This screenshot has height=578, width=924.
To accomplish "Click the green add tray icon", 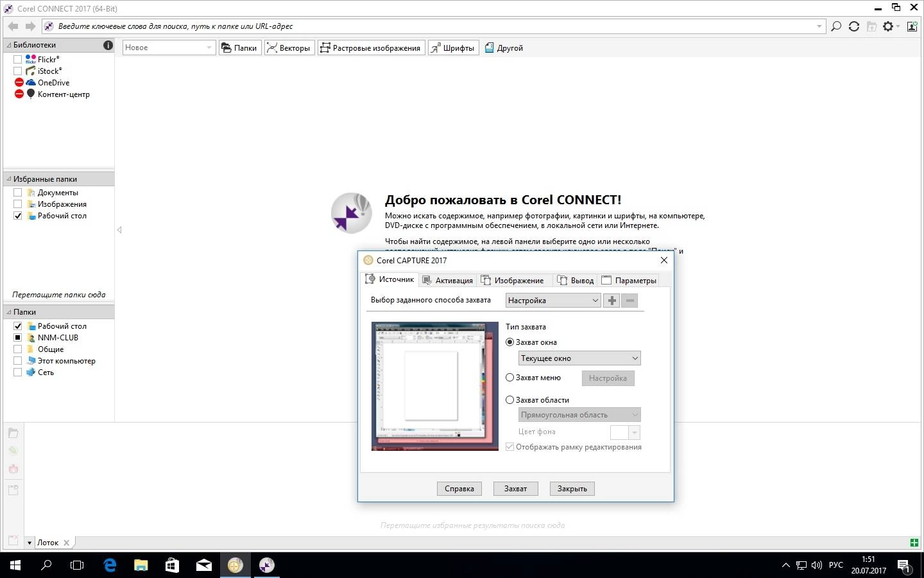I will tap(914, 543).
